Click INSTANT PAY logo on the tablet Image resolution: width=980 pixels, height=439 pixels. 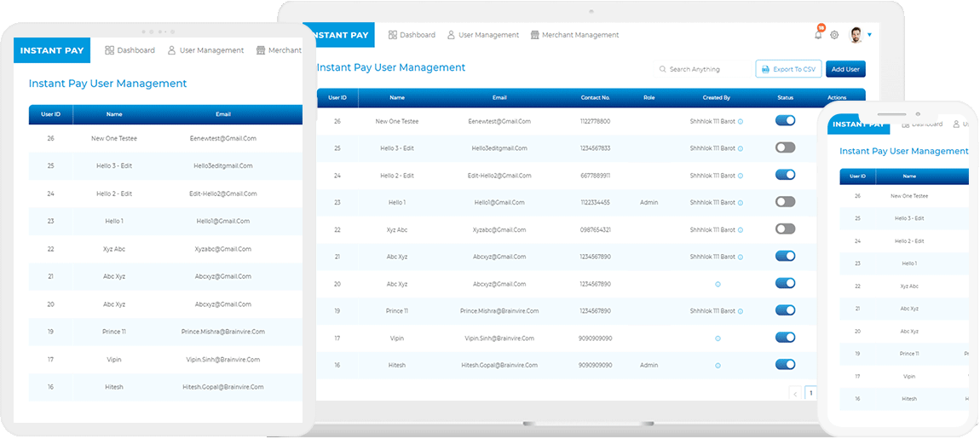[x=52, y=50]
